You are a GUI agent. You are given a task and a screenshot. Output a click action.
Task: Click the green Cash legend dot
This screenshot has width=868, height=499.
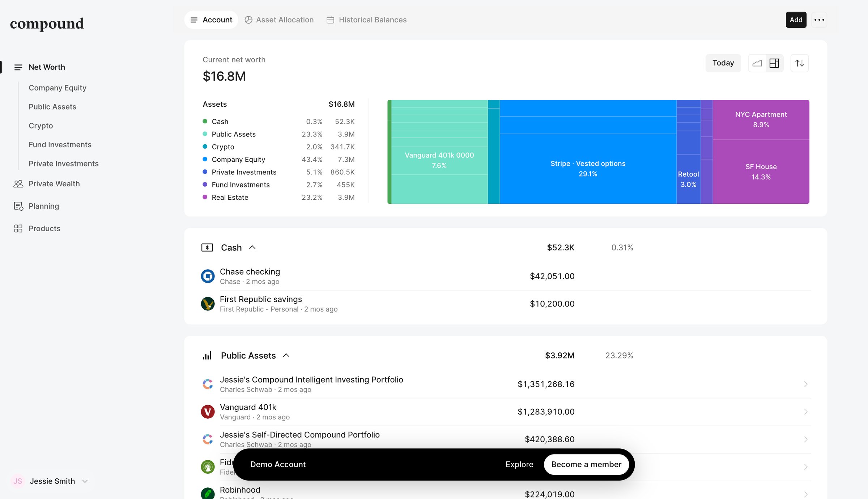[205, 121]
